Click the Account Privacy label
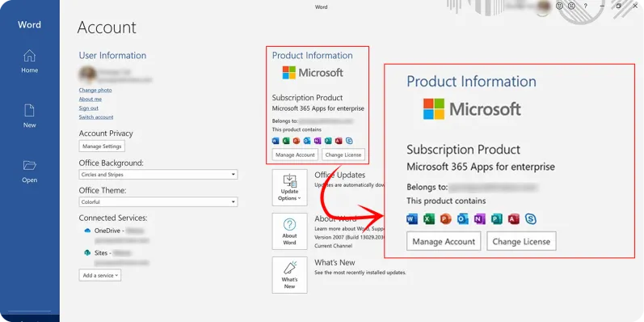The image size is (644, 322). (106, 133)
